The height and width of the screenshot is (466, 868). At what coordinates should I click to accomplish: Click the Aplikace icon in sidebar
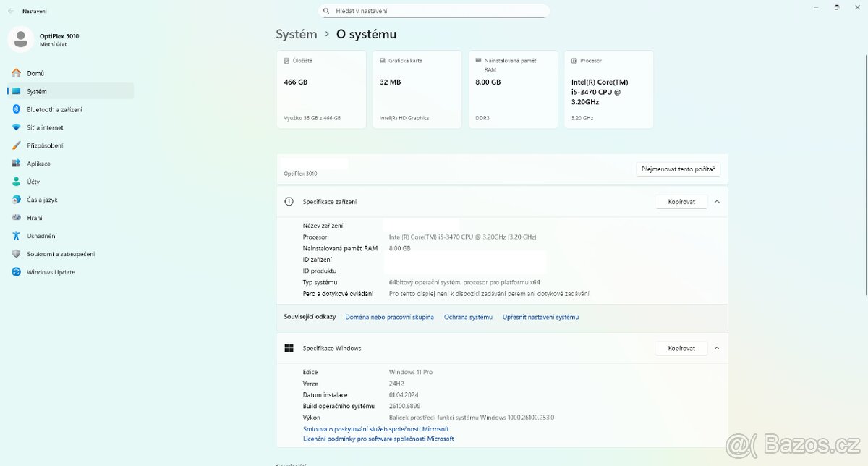coord(16,164)
